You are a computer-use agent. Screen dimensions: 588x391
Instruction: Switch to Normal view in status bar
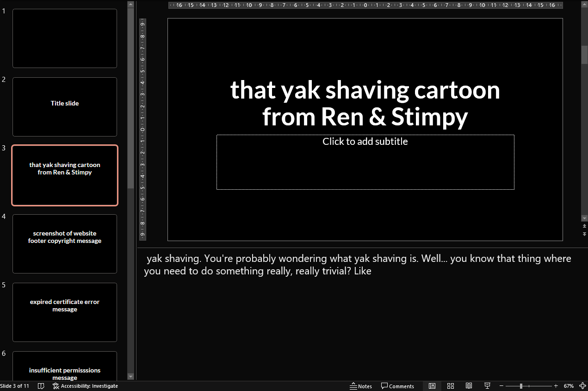[x=432, y=386]
